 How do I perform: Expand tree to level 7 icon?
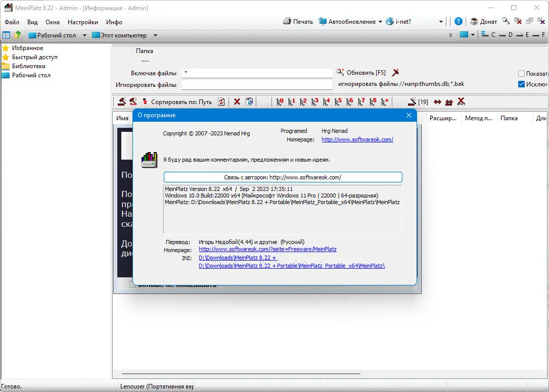click(x=361, y=102)
